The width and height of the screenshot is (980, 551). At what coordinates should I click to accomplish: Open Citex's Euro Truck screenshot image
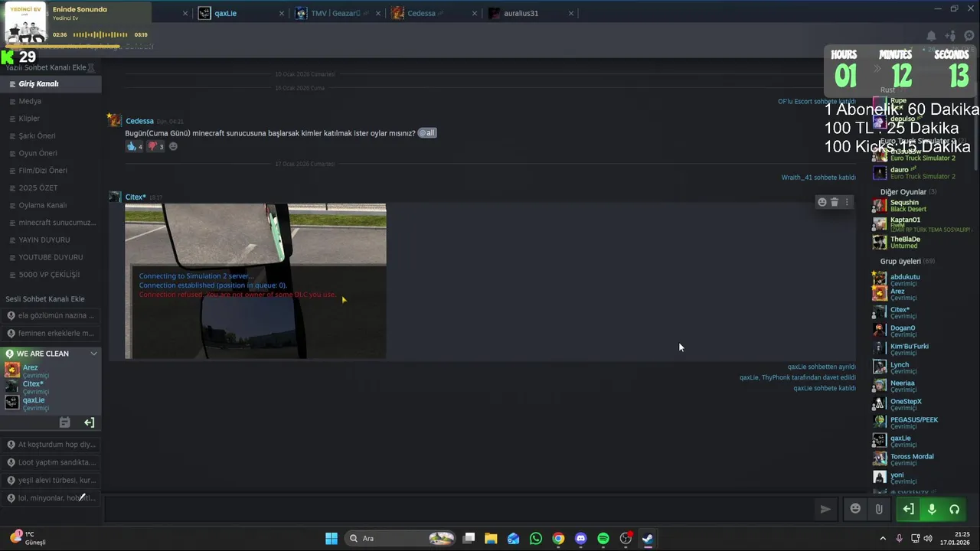coord(256,281)
